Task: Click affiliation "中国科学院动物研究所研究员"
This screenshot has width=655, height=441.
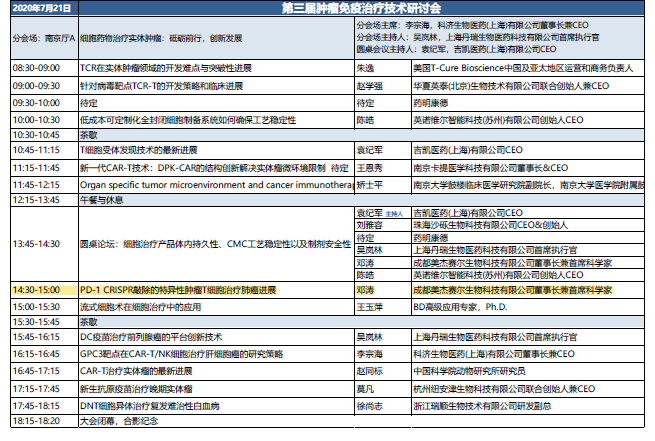Action: pos(469,371)
